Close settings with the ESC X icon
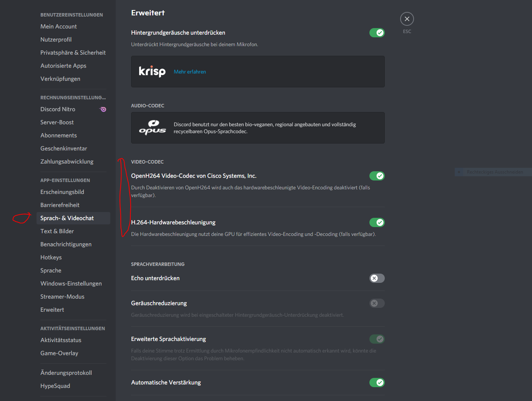Image resolution: width=532 pixels, height=401 pixels. click(x=407, y=19)
